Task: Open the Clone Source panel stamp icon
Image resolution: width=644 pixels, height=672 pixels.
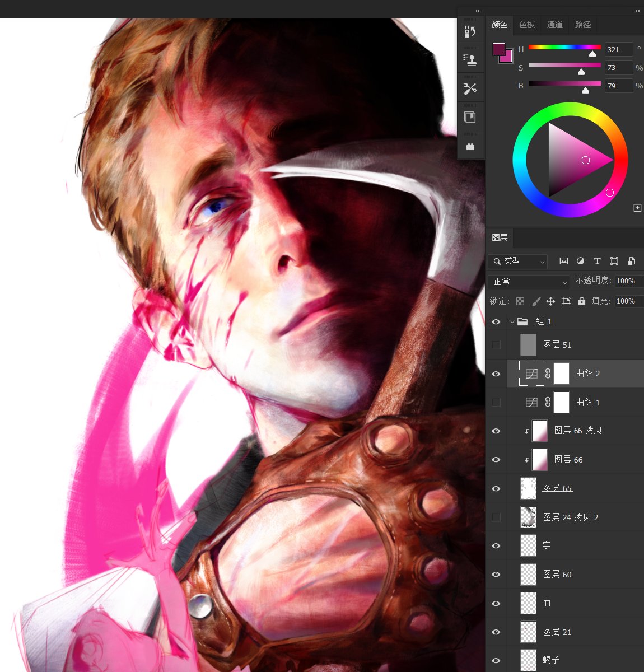Action: click(x=470, y=60)
